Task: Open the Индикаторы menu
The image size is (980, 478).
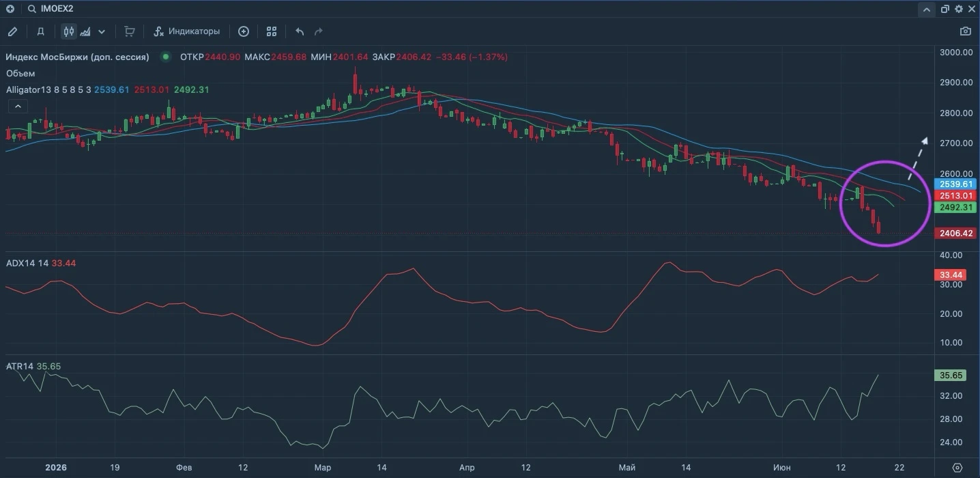Action: [187, 31]
